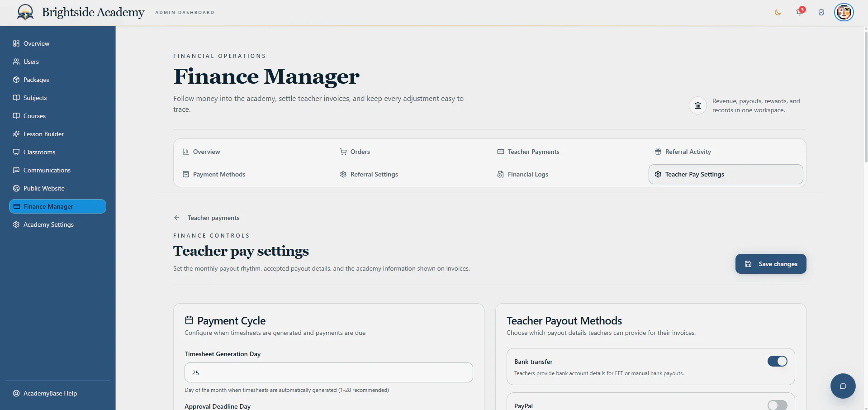Click the Timesheet Generation Day input field
This screenshot has height=410, width=868.
[x=329, y=372]
